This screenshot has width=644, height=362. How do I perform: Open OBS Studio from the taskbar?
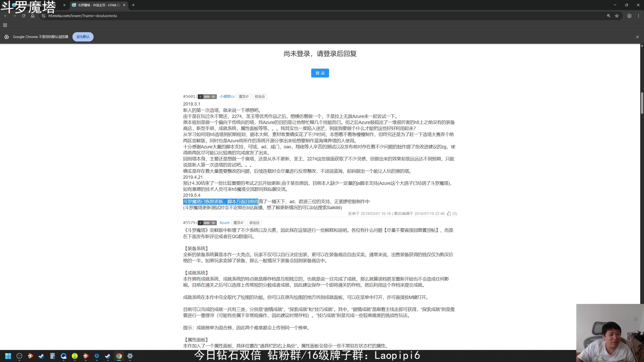(x=19, y=356)
